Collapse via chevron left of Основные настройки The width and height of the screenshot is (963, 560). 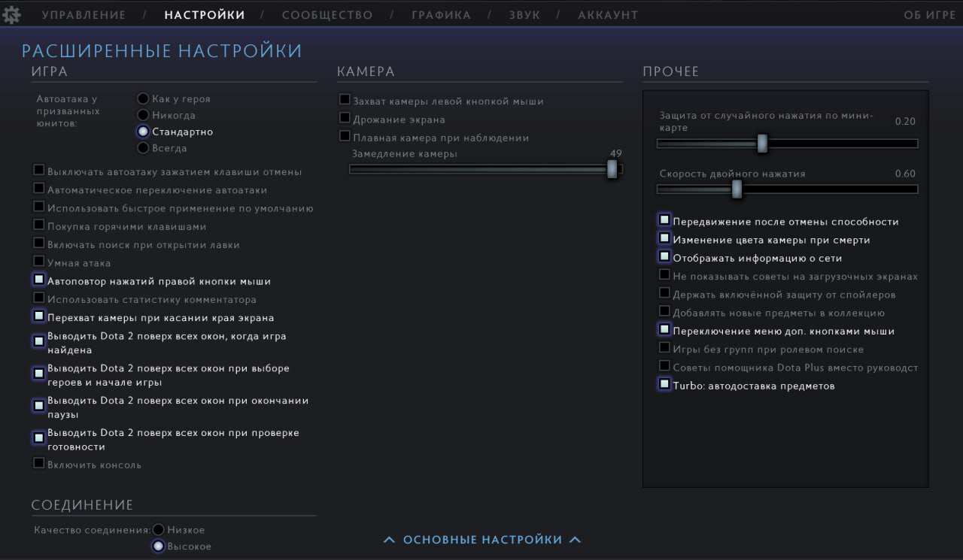[389, 540]
